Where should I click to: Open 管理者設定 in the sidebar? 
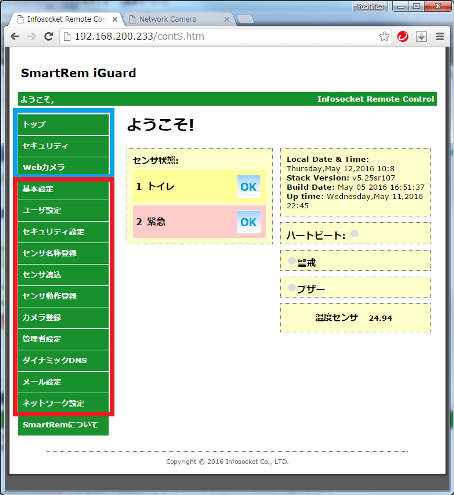point(63,339)
